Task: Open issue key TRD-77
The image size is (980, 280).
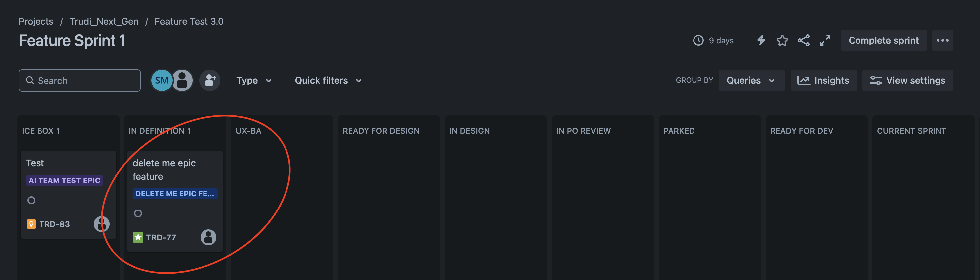Action: point(161,237)
